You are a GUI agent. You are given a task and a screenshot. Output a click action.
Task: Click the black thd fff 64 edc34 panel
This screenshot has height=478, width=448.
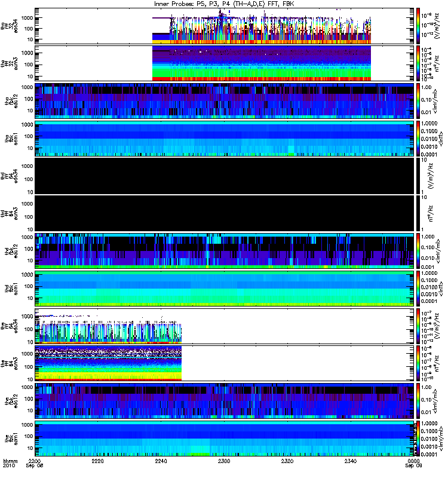(x=225, y=176)
